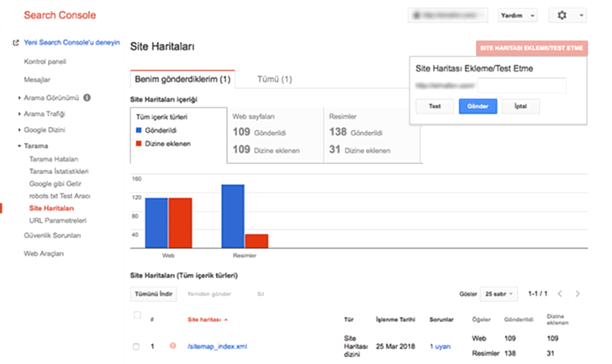Click the Sorunlar column header
612x364 pixels.
pos(441,319)
